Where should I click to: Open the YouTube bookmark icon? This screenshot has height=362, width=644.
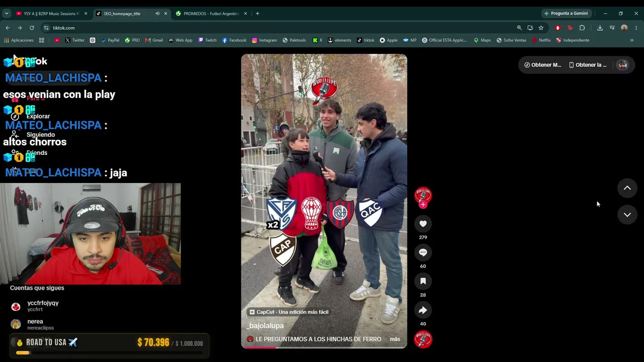57,40
